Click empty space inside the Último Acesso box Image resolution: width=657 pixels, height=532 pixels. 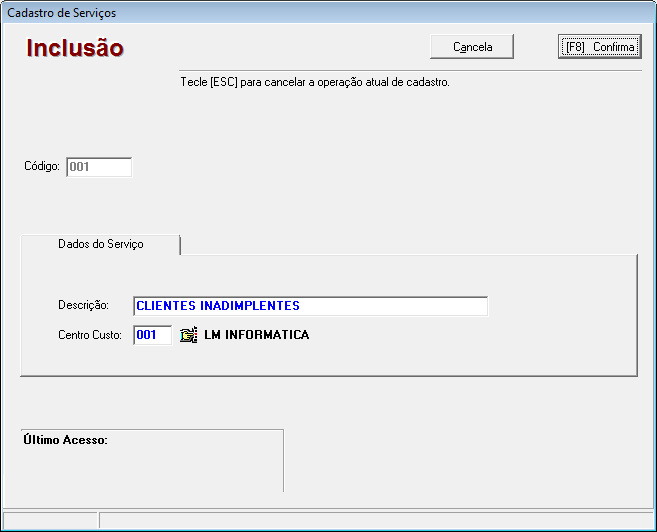click(150, 470)
